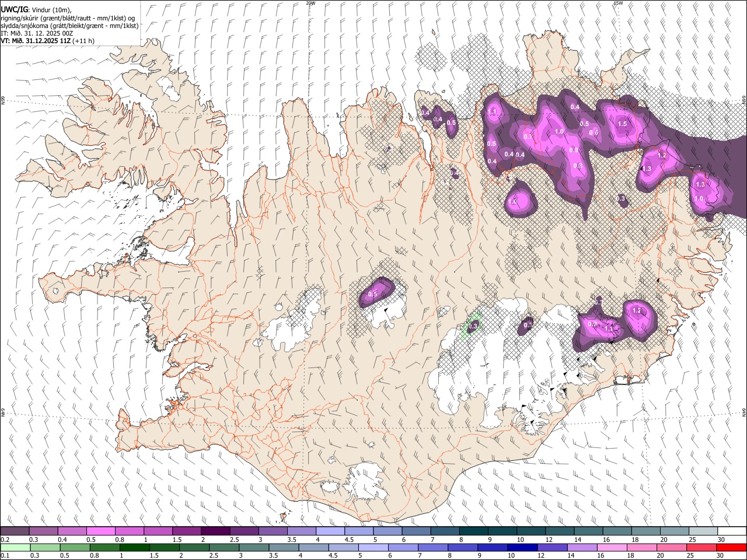Viewport: 747px width, 560px height.
Task: Pick the light violet 14 swatch in lower scale
Action: pos(582,547)
